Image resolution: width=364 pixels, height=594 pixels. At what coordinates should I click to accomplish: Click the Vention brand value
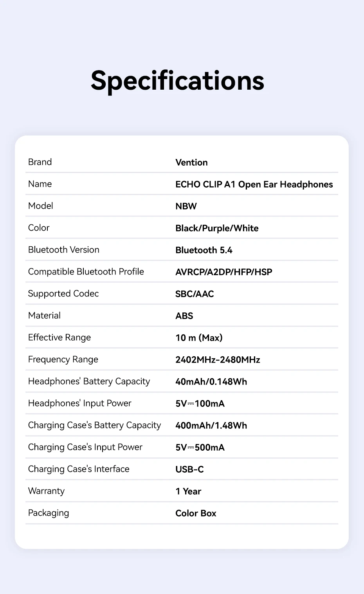pyautogui.click(x=191, y=162)
